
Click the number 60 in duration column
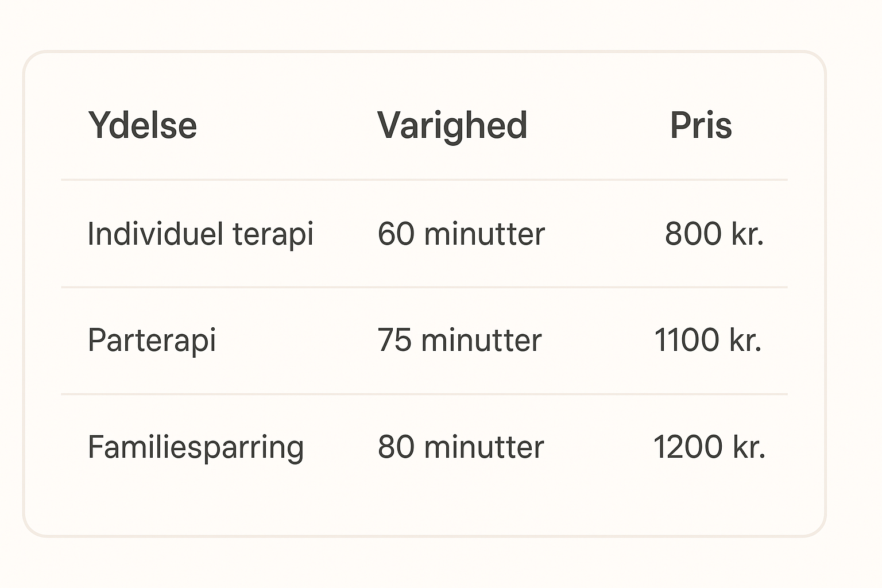coord(396,234)
